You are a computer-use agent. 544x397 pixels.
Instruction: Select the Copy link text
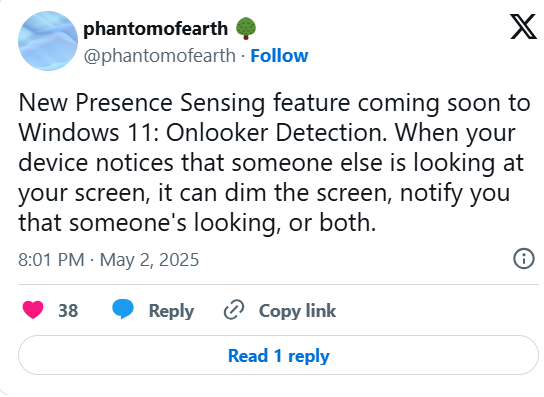297,311
